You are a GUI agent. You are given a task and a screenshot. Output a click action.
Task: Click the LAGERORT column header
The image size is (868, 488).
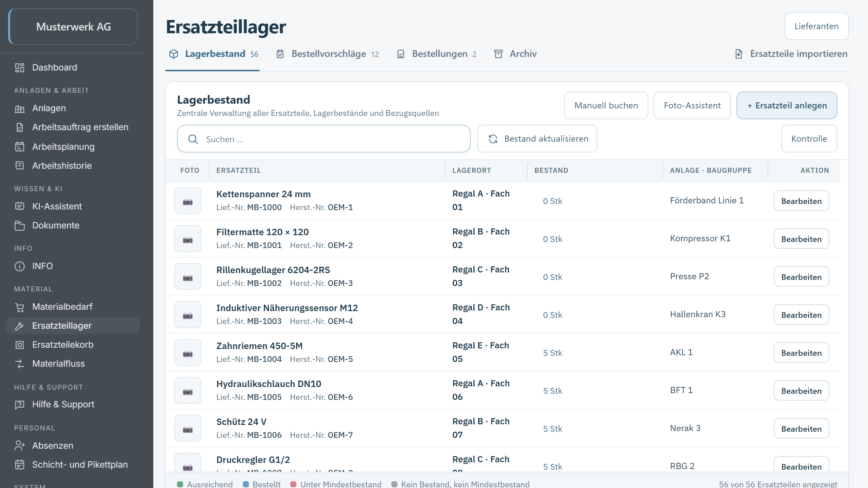click(472, 170)
